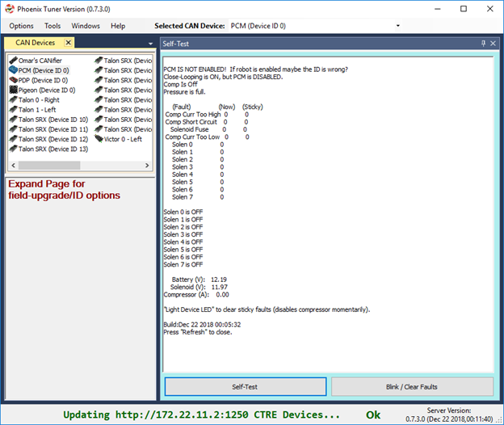
Task: Click the device list scroll left arrow
Action: coord(13,166)
